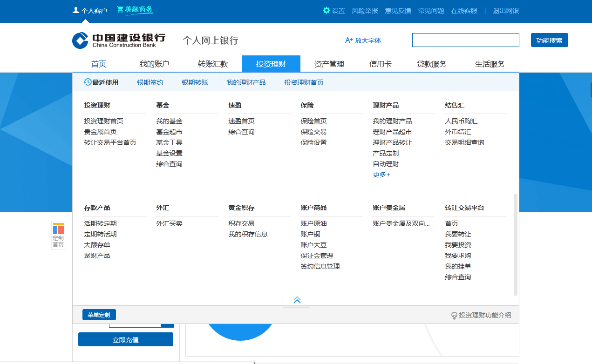Focus the function search input field
Image resolution: width=592 pixels, height=364 pixels.
[466, 40]
